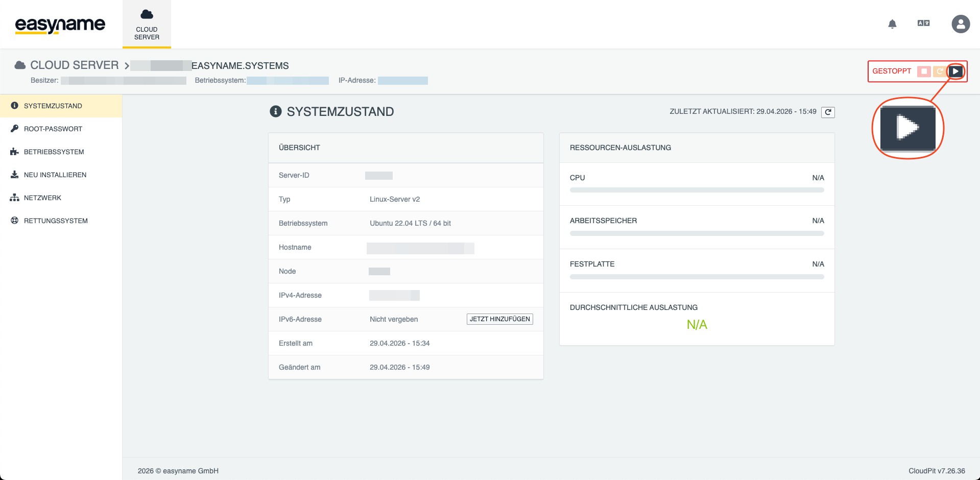Open the Cloud Server top navigation tab

pyautogui.click(x=147, y=25)
